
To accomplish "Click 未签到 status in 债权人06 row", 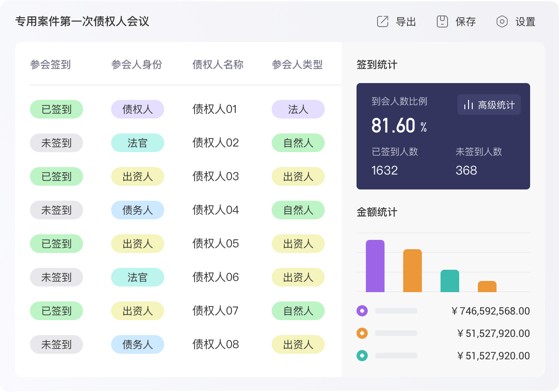I will [x=56, y=277].
